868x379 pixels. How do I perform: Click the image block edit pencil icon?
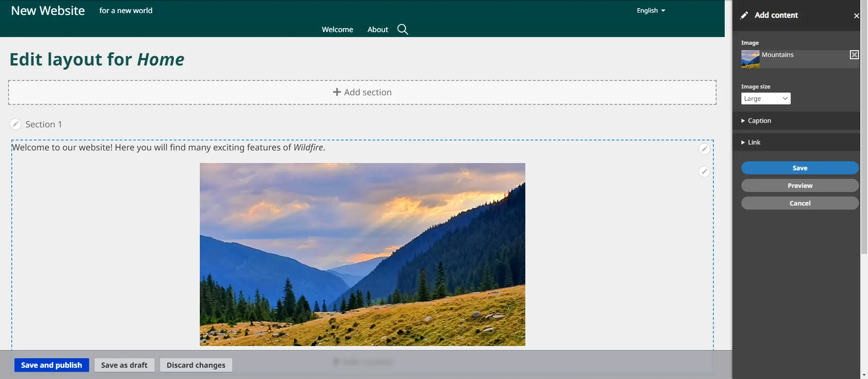click(x=704, y=172)
